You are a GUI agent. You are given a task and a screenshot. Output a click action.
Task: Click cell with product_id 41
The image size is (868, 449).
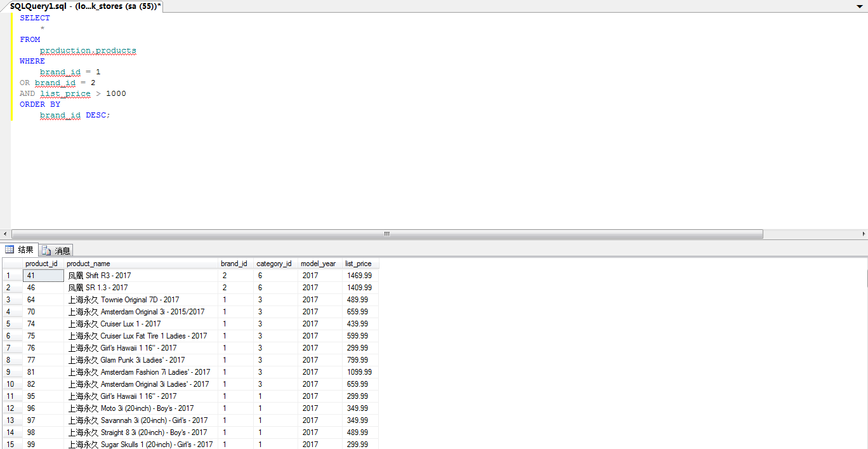(43, 276)
